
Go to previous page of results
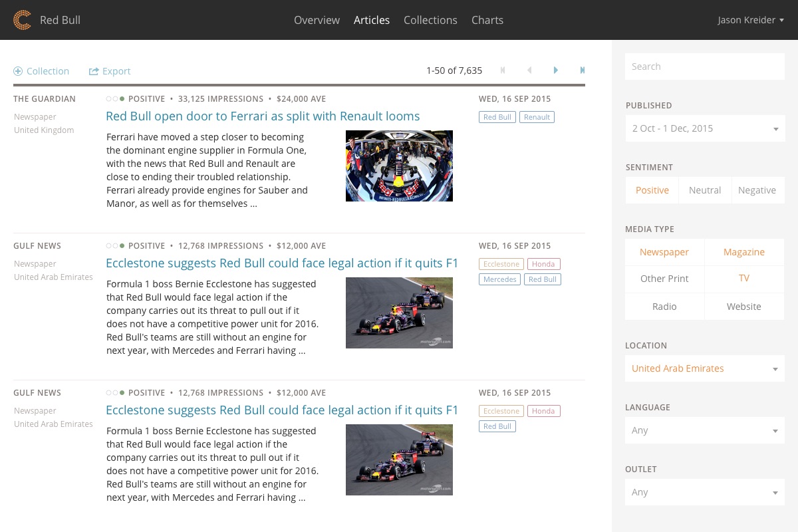(529, 70)
